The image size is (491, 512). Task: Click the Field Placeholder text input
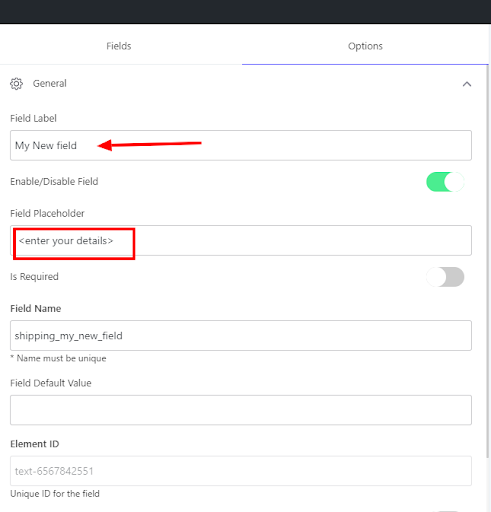241,240
